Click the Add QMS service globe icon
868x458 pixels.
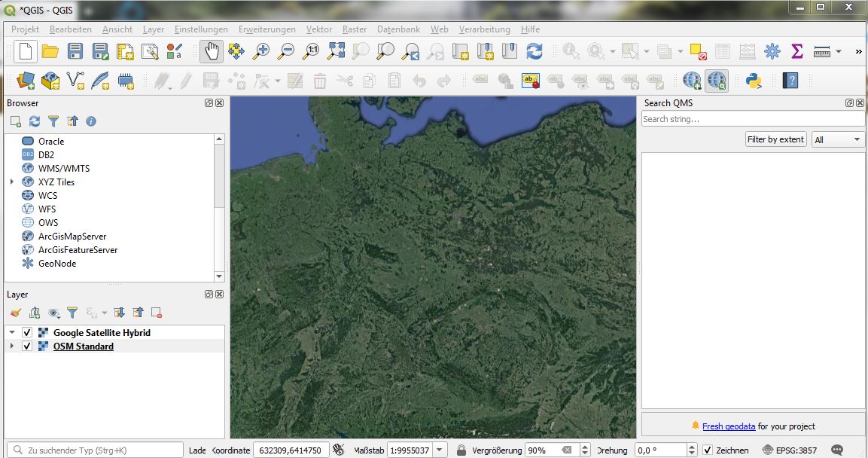point(691,81)
